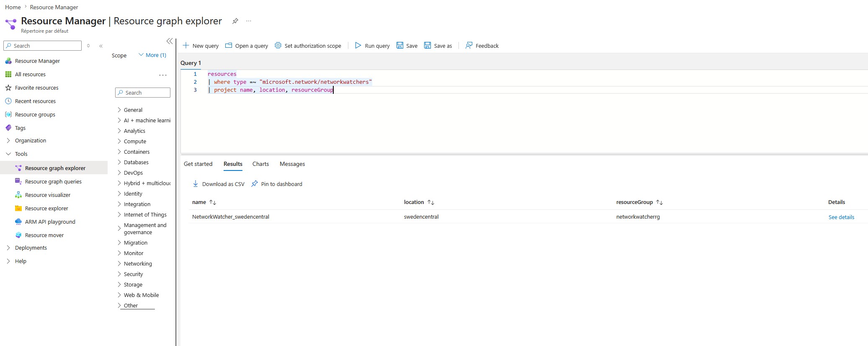Open Resource groups icon
The width and height of the screenshot is (868, 346).
coord(8,114)
